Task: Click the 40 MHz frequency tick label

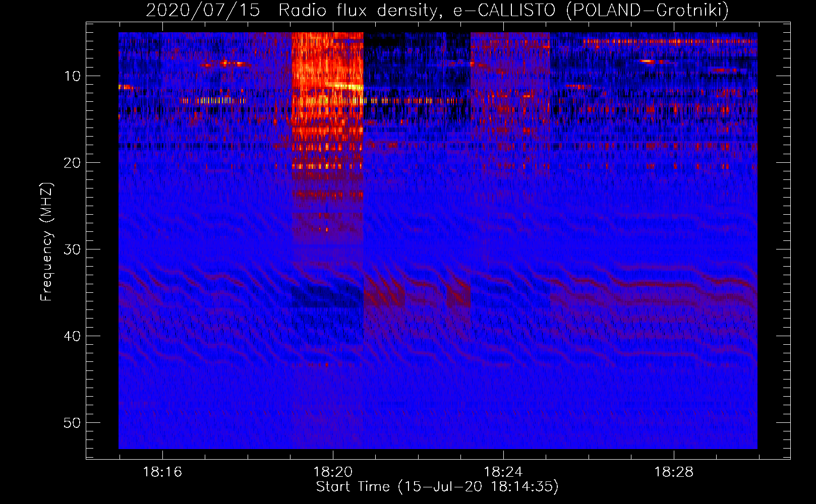Action: click(72, 336)
